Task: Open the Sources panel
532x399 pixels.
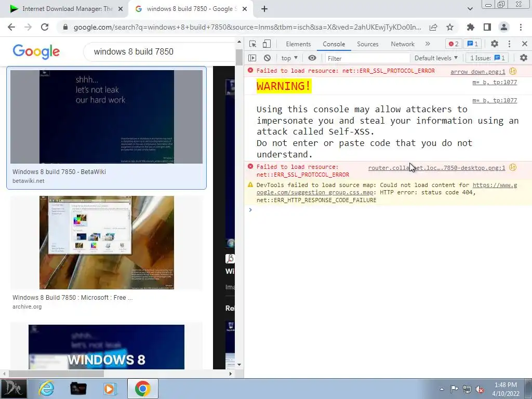Action: pyautogui.click(x=367, y=44)
